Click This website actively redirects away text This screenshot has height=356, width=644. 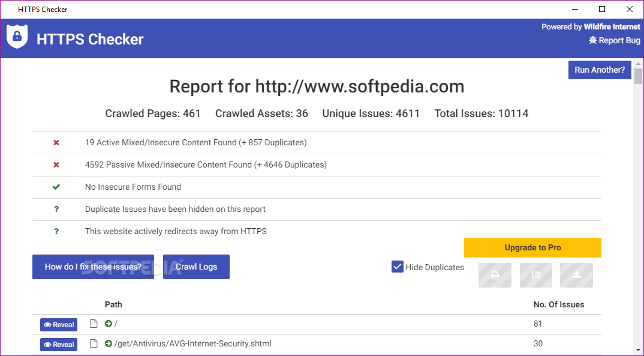point(176,232)
